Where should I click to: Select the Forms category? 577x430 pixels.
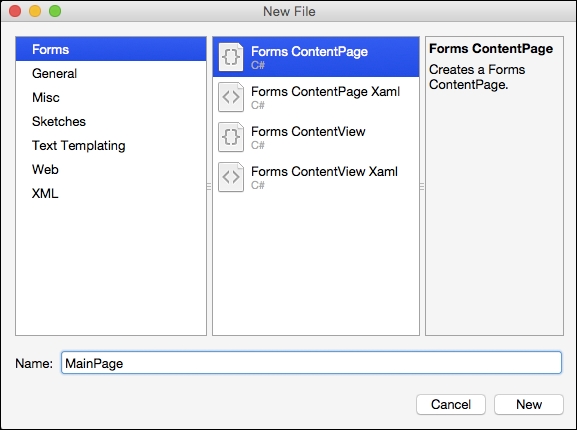111,49
